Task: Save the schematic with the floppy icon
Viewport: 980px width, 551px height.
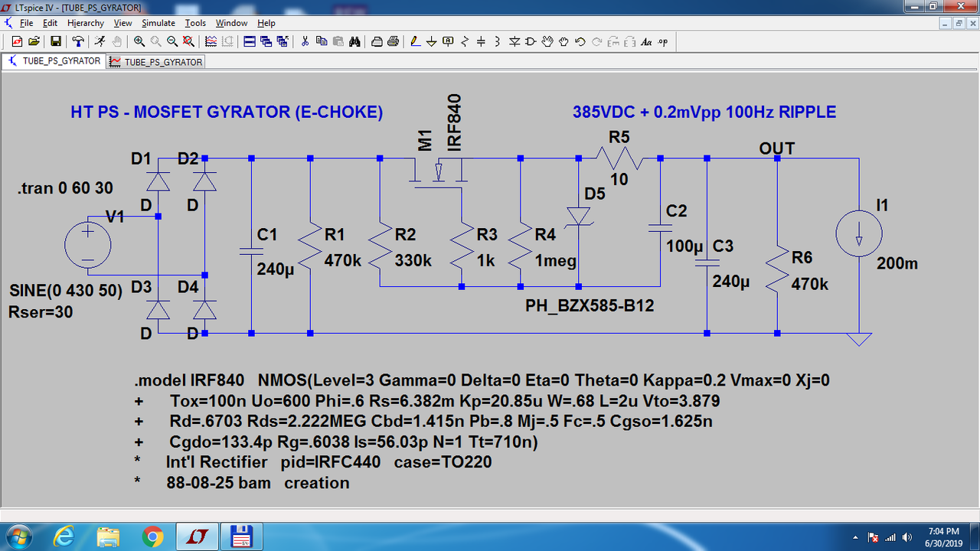Action: 56,41
